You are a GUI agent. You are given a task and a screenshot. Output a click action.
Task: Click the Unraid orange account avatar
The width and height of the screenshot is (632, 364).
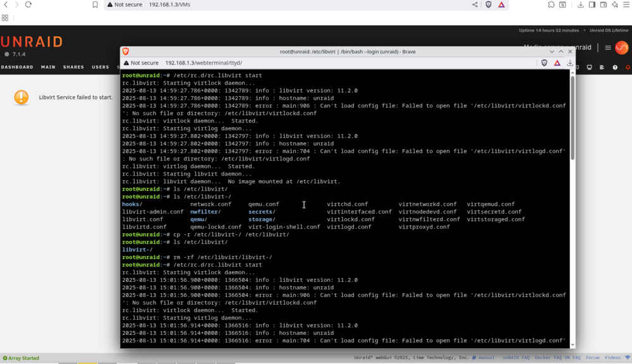point(621,47)
